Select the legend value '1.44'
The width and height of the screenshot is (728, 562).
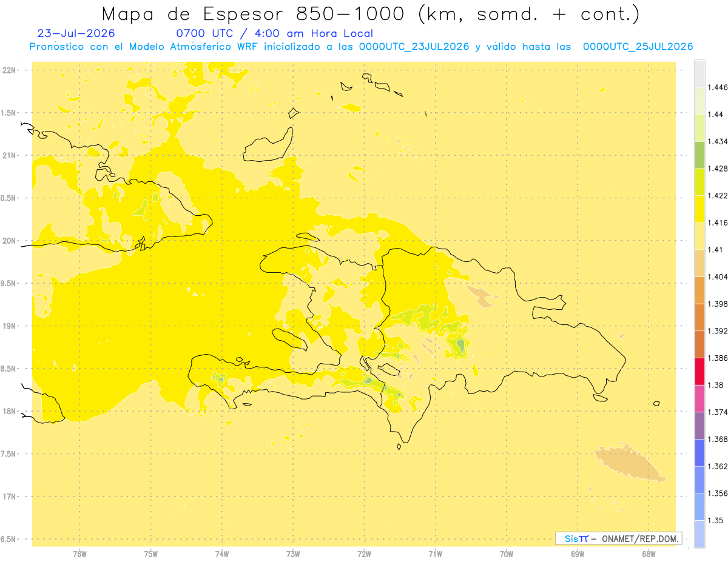coord(716,115)
